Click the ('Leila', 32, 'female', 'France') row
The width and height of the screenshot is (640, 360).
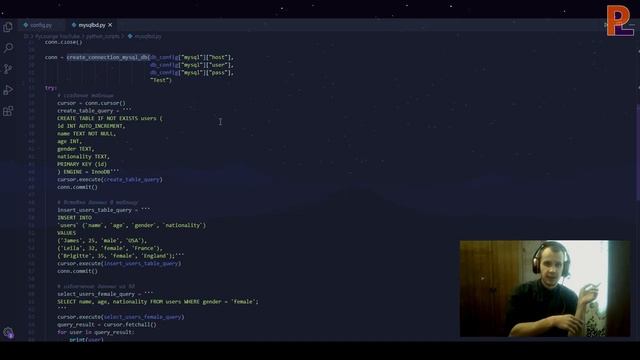tap(110, 248)
